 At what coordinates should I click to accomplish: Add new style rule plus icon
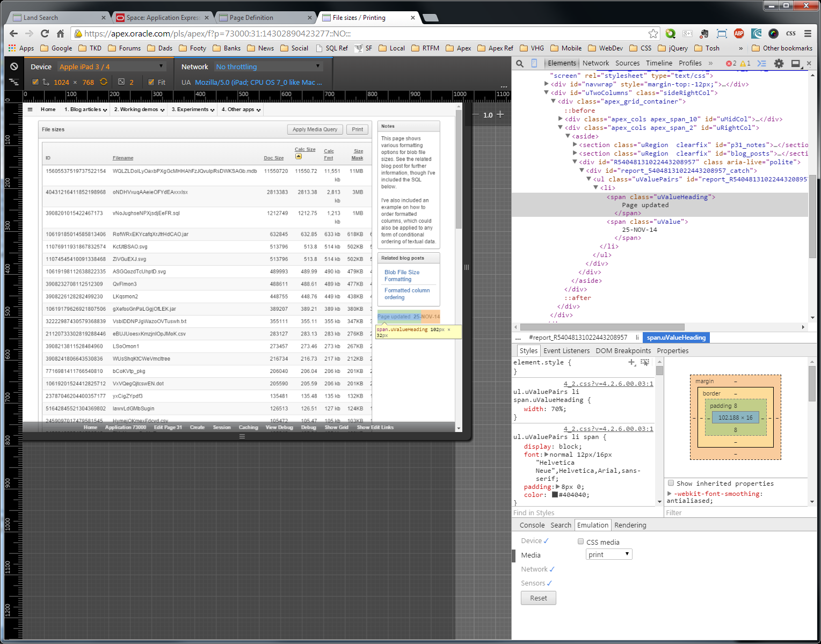coord(632,362)
